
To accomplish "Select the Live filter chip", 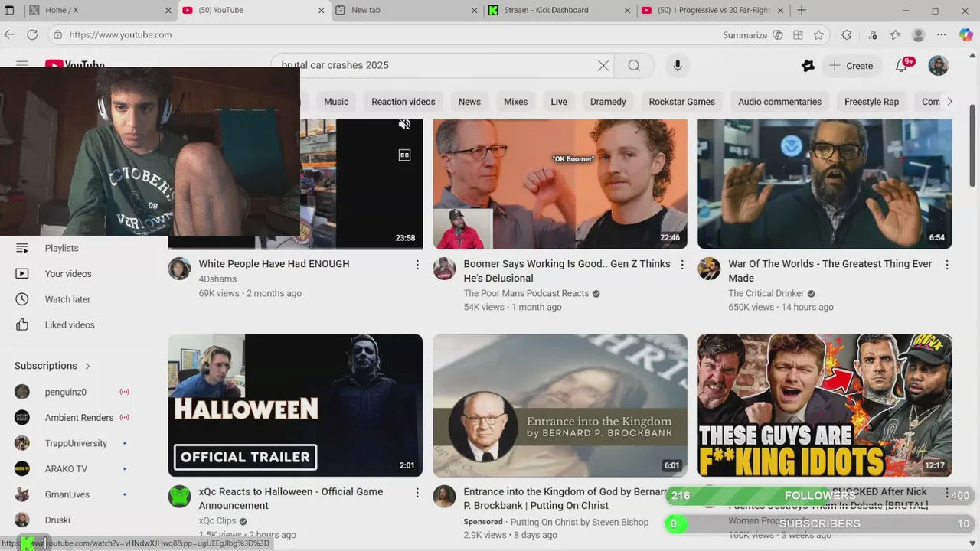I will (559, 102).
